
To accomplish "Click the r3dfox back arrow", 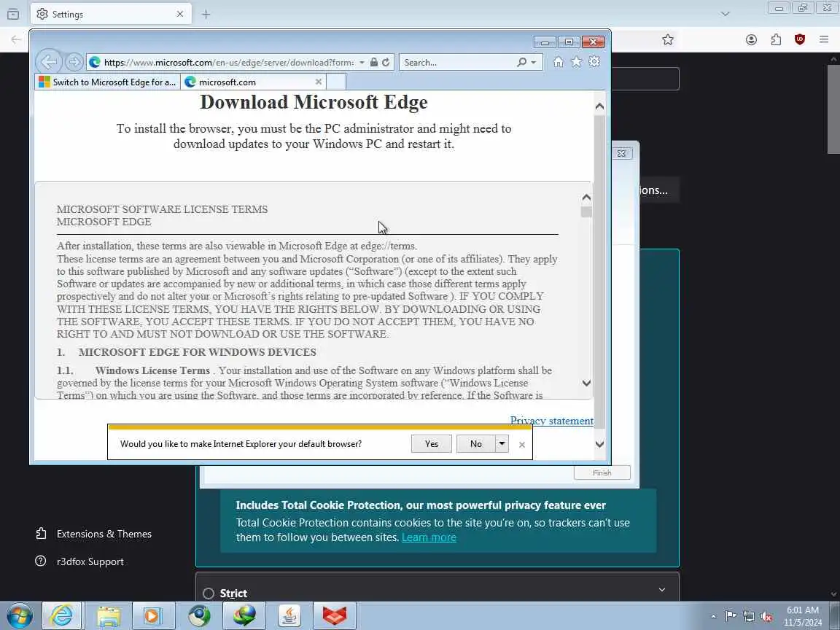I will click(x=16, y=39).
